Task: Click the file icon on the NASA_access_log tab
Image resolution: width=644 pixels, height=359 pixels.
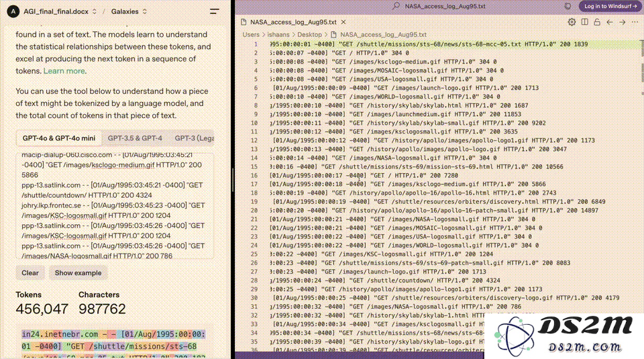Action: [x=244, y=22]
